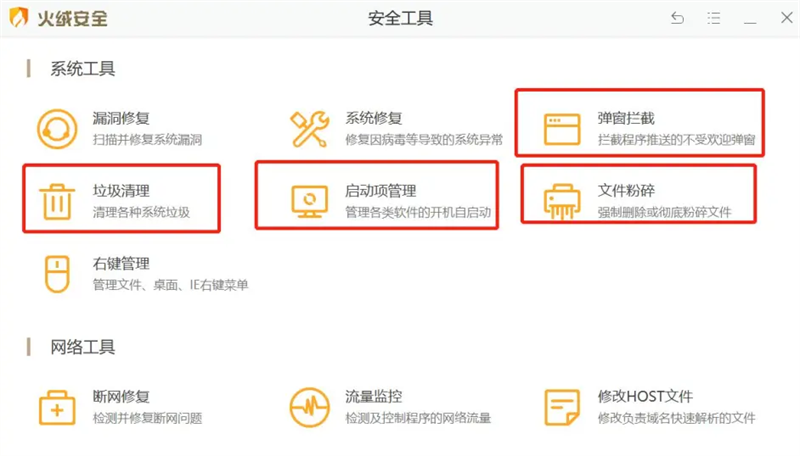Click the 右键管理 mouse icon
The width and height of the screenshot is (800, 456).
coord(57,274)
